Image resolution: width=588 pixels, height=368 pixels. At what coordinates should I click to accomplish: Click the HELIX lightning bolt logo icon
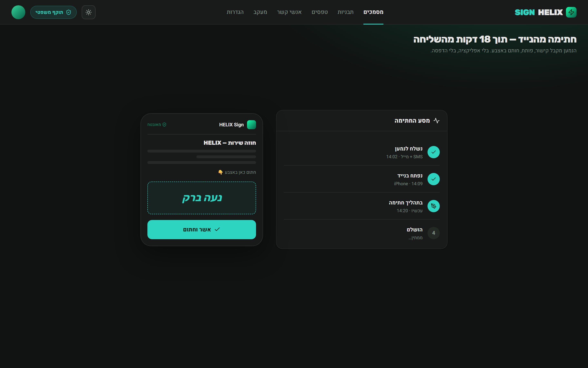(571, 12)
